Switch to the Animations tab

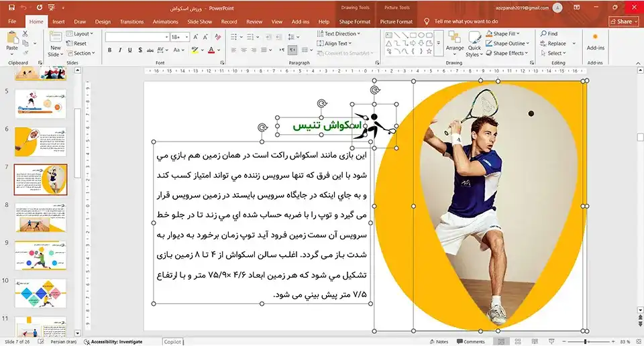click(x=166, y=21)
